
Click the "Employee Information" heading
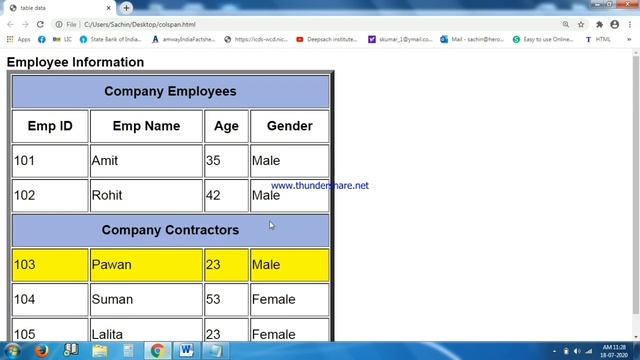pos(76,62)
